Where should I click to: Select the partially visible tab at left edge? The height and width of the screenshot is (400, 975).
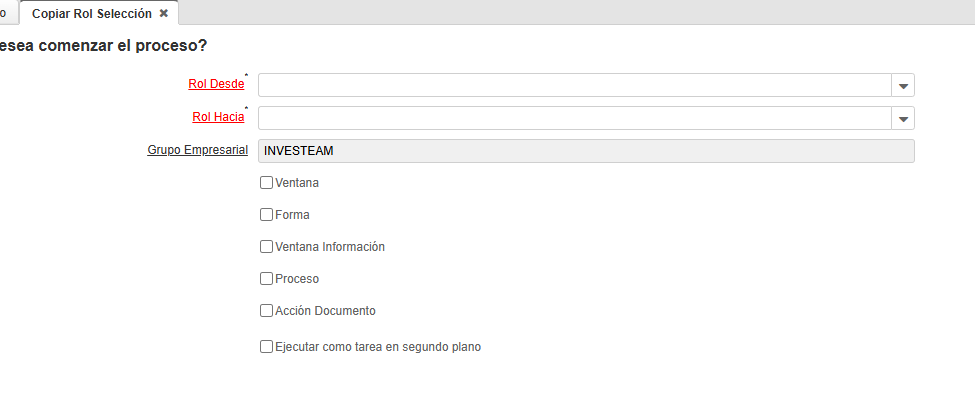(6, 14)
